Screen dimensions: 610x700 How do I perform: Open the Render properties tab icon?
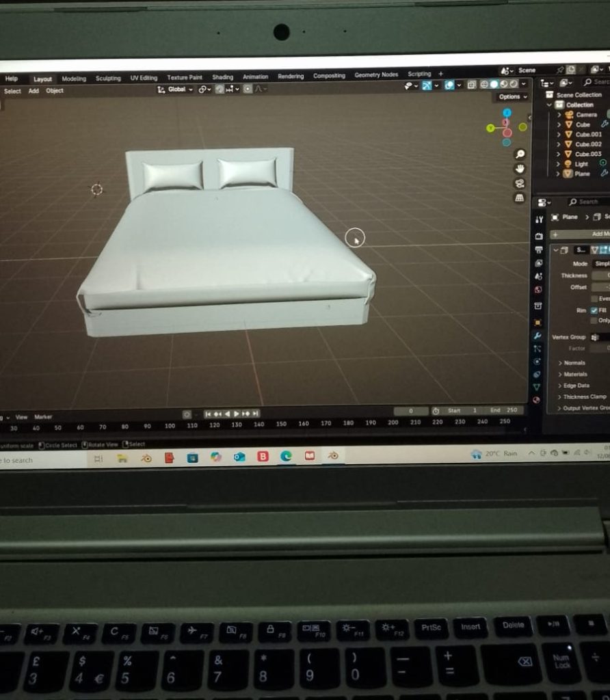point(539,236)
